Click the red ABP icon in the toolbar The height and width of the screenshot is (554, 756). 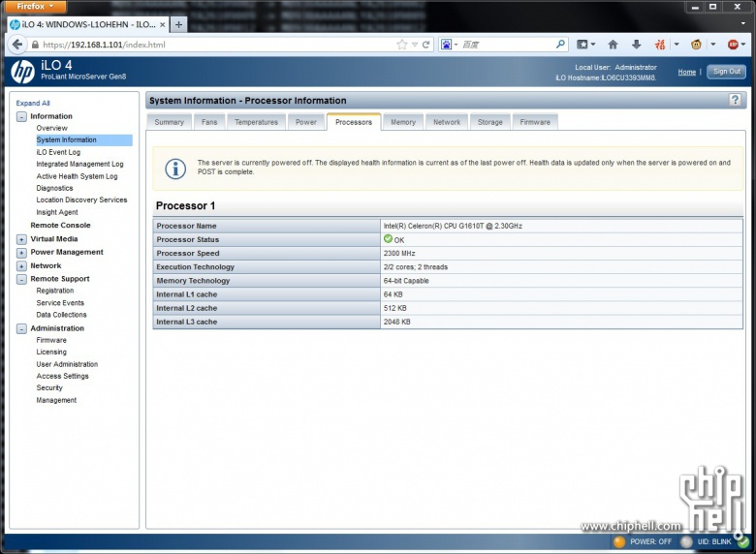[733, 45]
